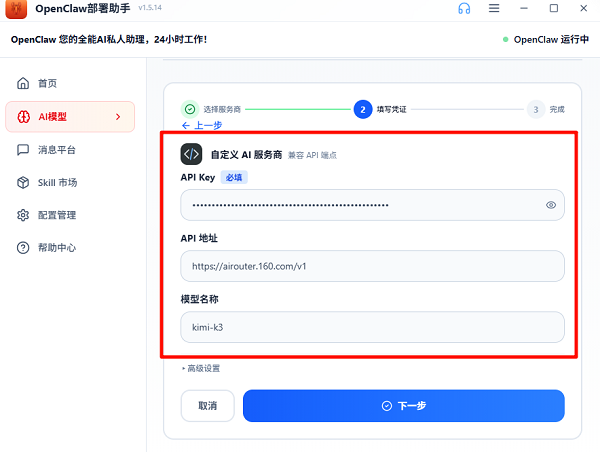Expand the 高级设置 section

point(201,369)
